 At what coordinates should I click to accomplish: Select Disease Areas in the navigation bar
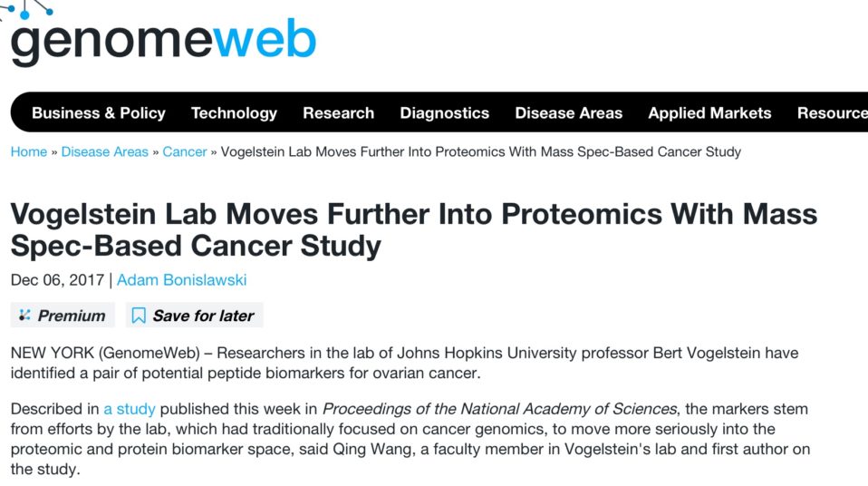(568, 113)
